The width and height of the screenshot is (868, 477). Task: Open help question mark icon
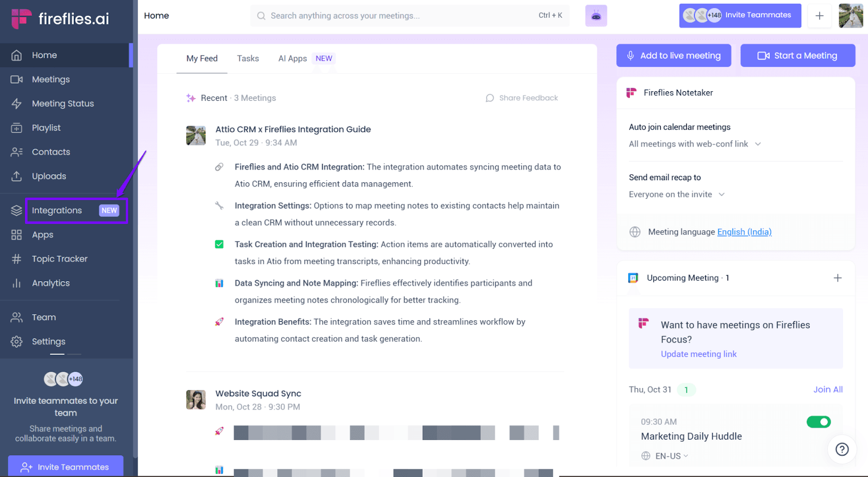tap(842, 449)
